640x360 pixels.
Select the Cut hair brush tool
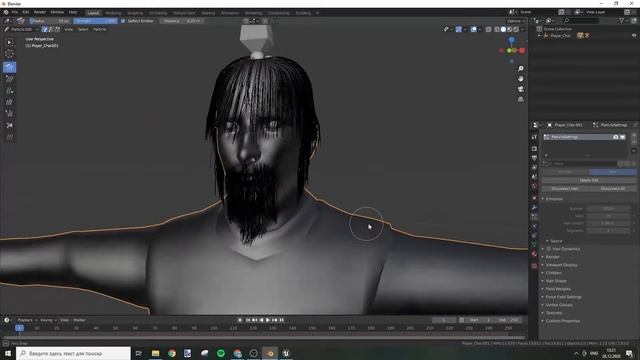(9, 125)
